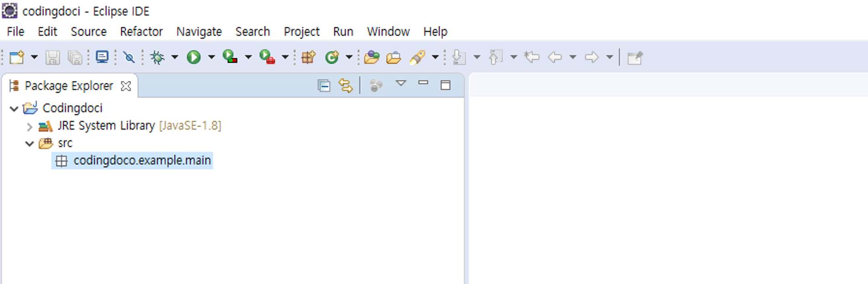This screenshot has width=868, height=284.
Task: Click the Save toolbar icon
Action: [x=53, y=57]
